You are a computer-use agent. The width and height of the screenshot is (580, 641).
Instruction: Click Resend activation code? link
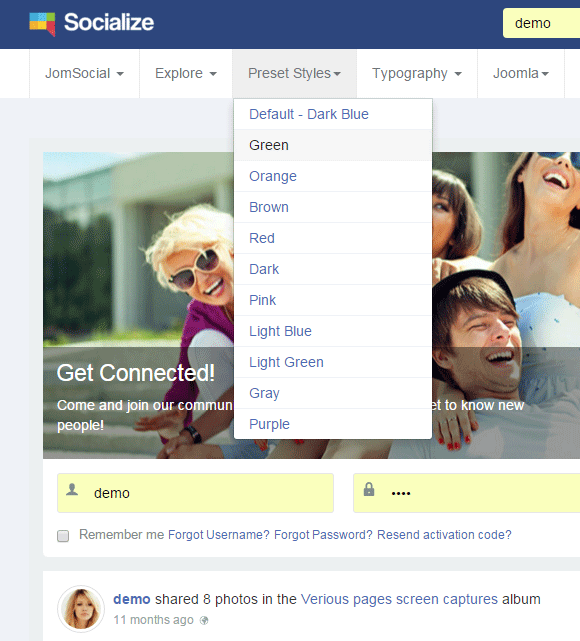[444, 535]
